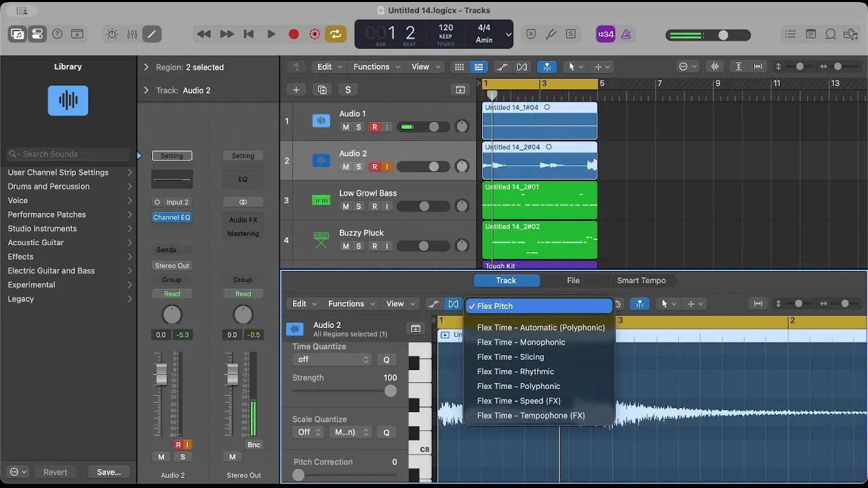
Task: Toggle global Solo S button above tracks
Action: [x=348, y=89]
